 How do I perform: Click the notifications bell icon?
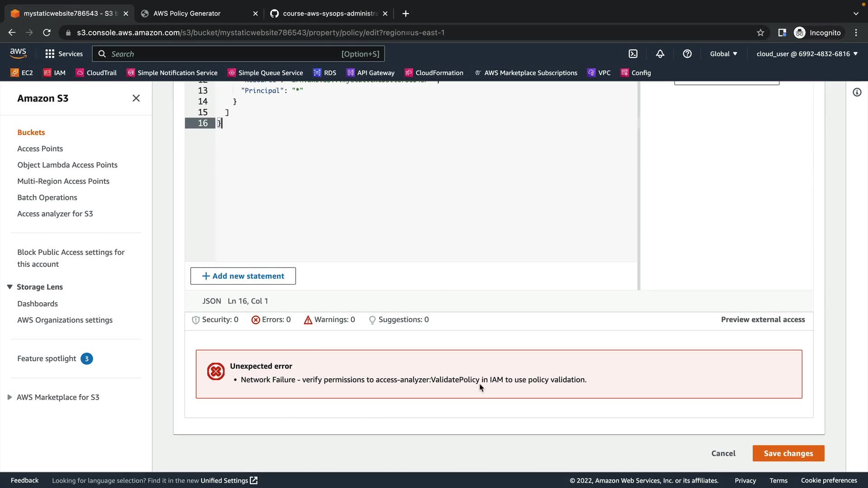pyautogui.click(x=660, y=54)
